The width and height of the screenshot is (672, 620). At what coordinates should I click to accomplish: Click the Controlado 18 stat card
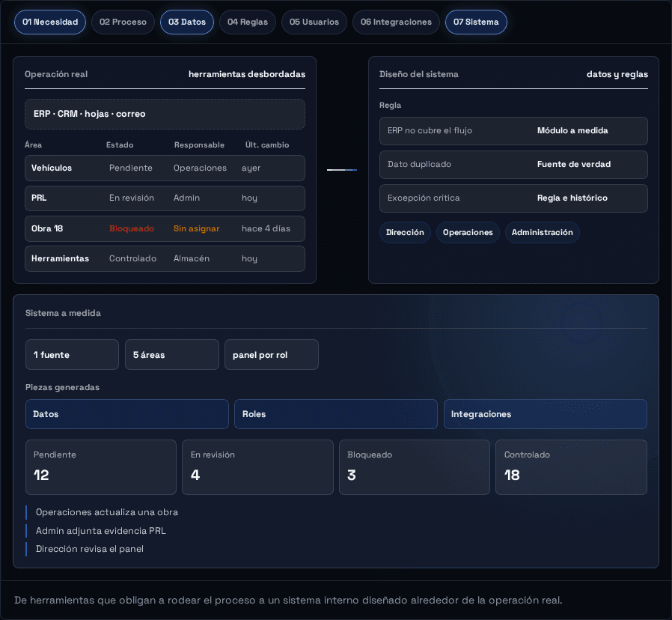571,467
